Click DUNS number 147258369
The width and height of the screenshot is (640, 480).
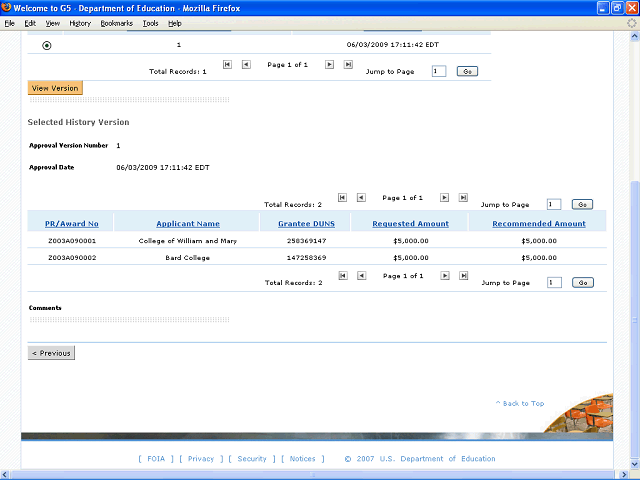(307, 258)
